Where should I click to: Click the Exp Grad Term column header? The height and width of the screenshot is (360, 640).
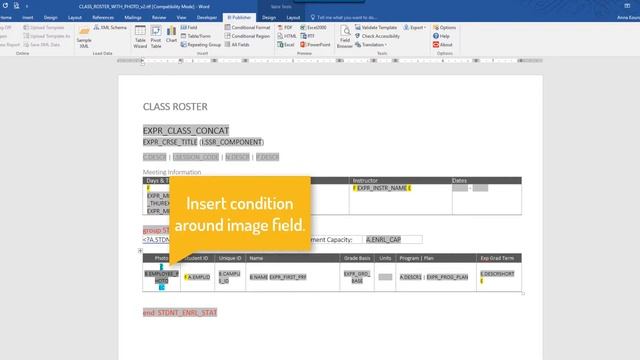pyautogui.click(x=497, y=258)
